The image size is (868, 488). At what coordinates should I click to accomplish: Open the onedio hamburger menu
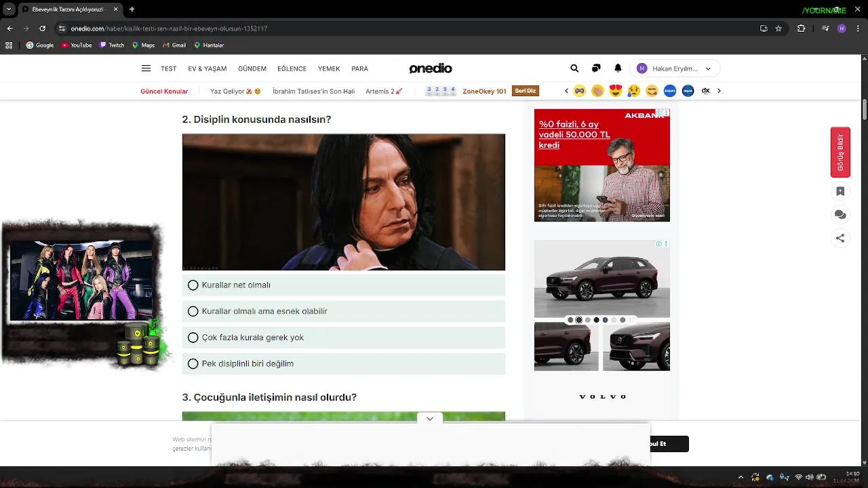click(x=146, y=68)
